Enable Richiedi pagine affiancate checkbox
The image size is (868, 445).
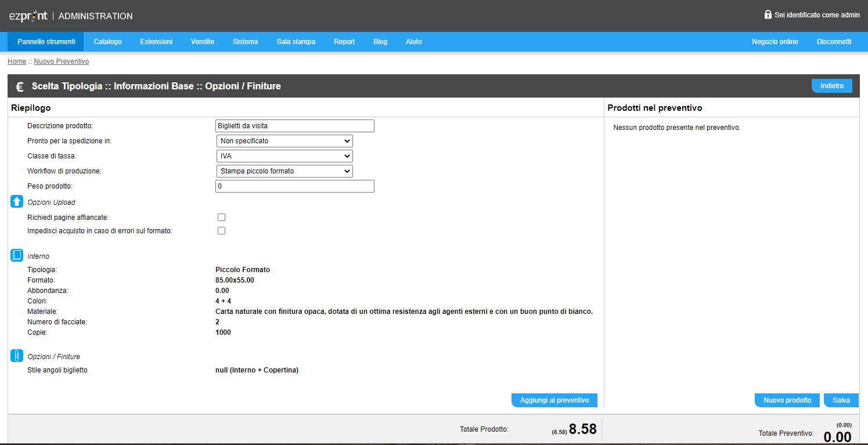[x=221, y=217]
